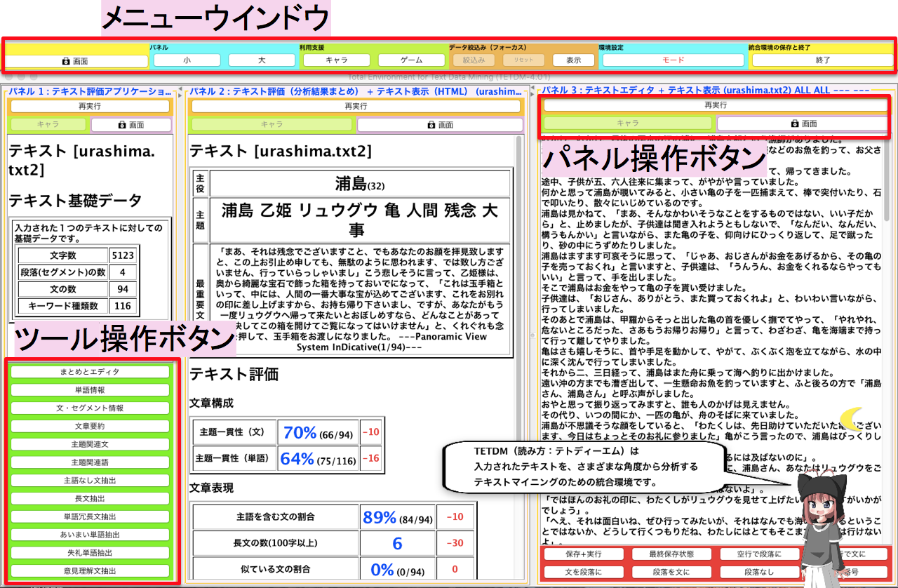The height and width of the screenshot is (588, 898).
Task: Toggle the キャラ character button in menu
Action: coord(337,60)
